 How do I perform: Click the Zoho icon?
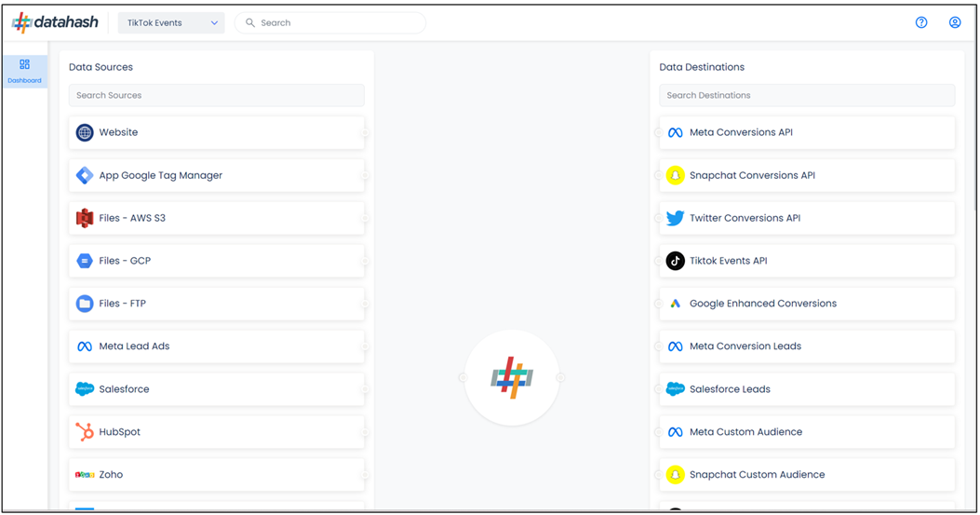coord(85,475)
